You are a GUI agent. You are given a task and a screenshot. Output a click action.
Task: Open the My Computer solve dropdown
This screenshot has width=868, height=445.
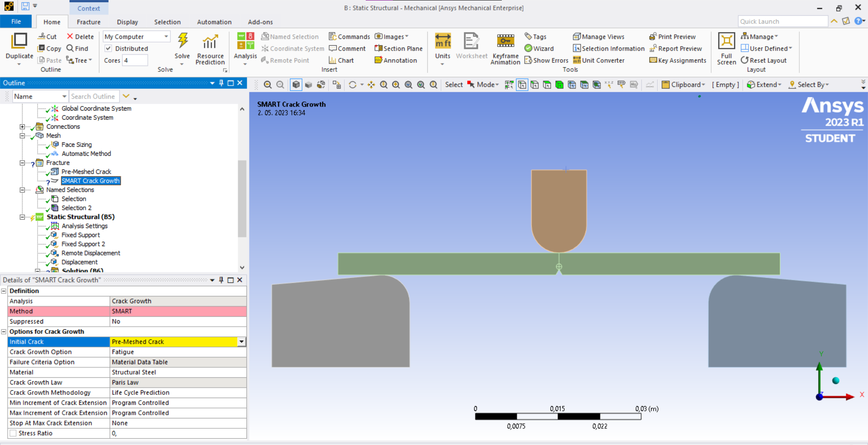click(x=166, y=37)
